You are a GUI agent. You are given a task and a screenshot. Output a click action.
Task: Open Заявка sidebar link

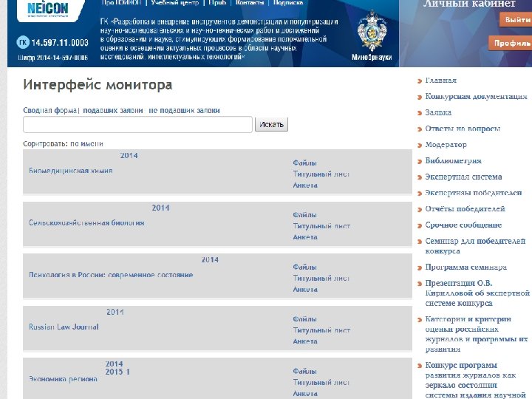(x=438, y=112)
